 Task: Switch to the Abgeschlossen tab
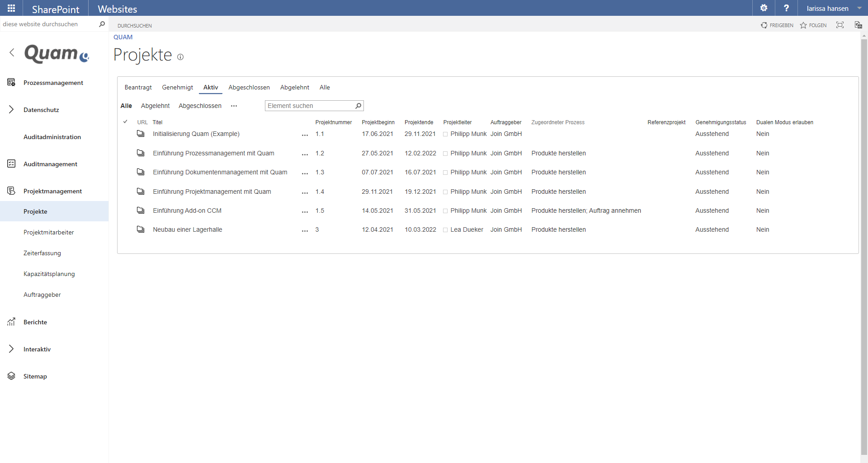click(x=249, y=87)
